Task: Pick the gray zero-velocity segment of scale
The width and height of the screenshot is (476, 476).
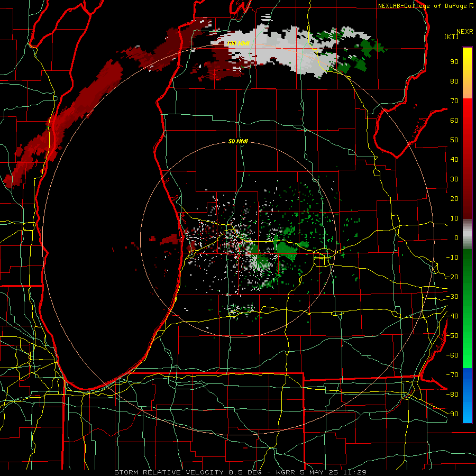Action: (x=467, y=234)
